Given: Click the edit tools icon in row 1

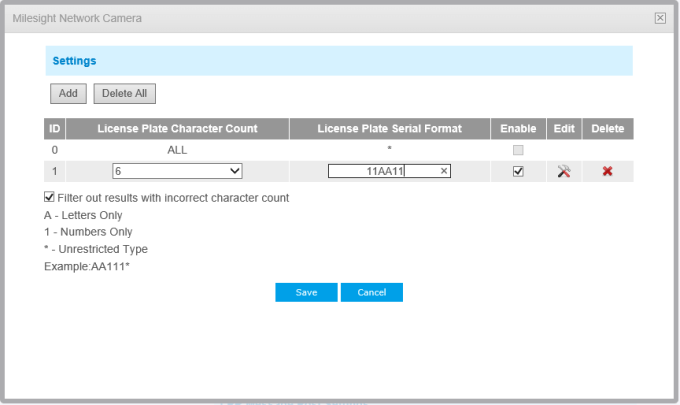Looking at the screenshot, I should click(x=564, y=171).
